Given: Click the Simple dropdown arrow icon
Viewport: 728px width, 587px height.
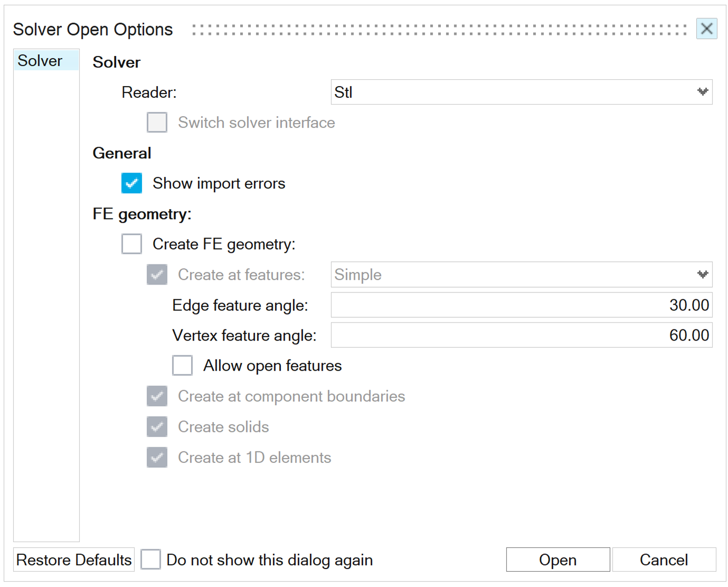Looking at the screenshot, I should 702,274.
